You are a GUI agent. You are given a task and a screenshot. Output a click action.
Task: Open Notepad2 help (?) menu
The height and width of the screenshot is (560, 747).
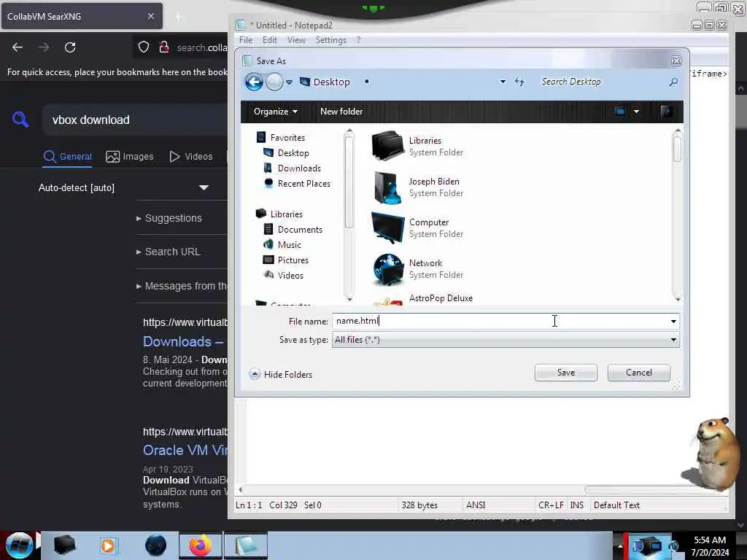click(x=358, y=40)
